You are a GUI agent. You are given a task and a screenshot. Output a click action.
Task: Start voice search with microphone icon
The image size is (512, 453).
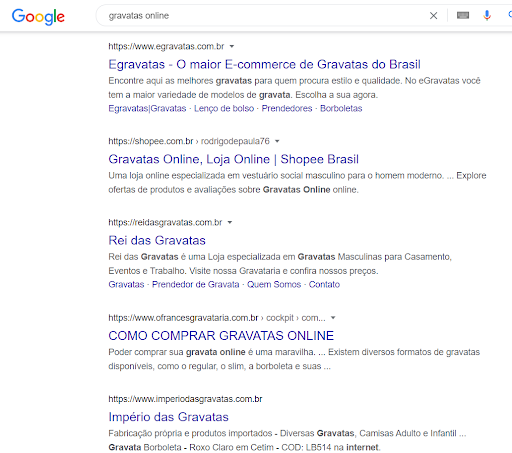[x=487, y=15]
